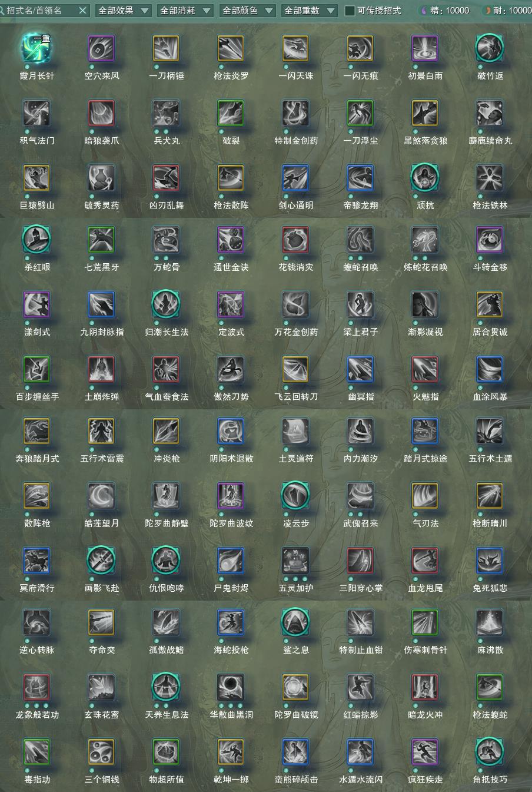Click the 三个铜钱 skill icon
This screenshot has width=532, height=792.
pyautogui.click(x=101, y=752)
